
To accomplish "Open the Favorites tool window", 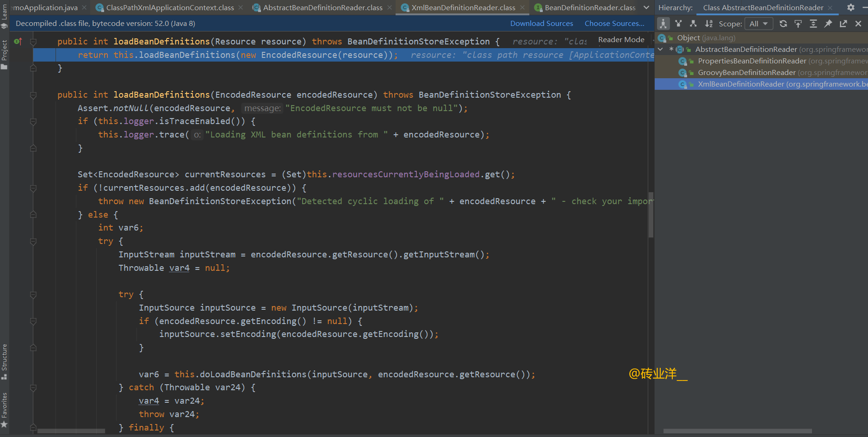I will [x=4, y=410].
